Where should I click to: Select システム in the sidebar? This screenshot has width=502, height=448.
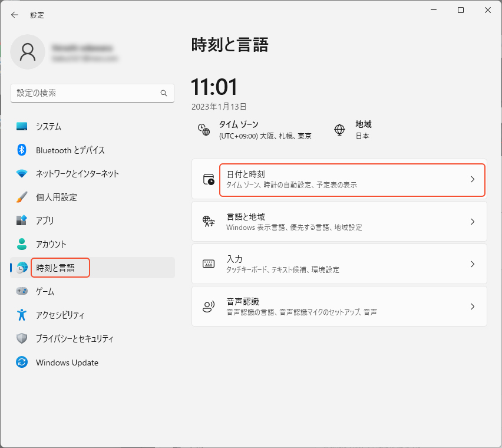tap(48, 127)
